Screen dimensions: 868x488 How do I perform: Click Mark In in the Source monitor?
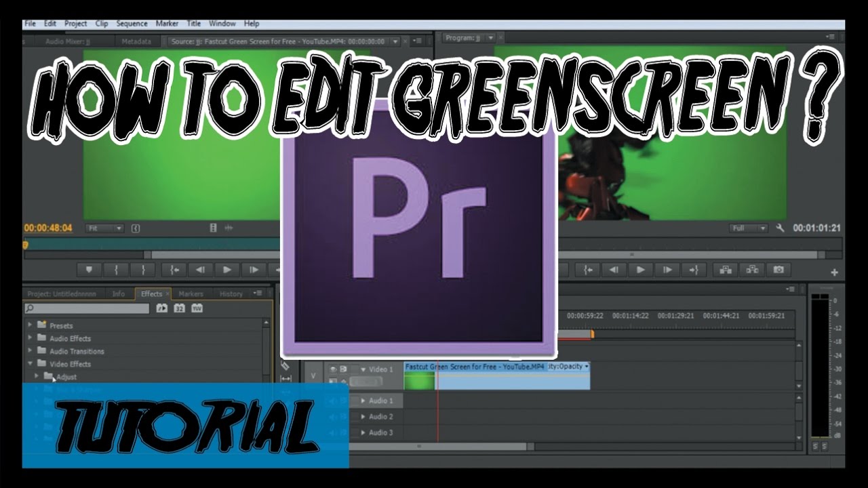[x=116, y=270]
